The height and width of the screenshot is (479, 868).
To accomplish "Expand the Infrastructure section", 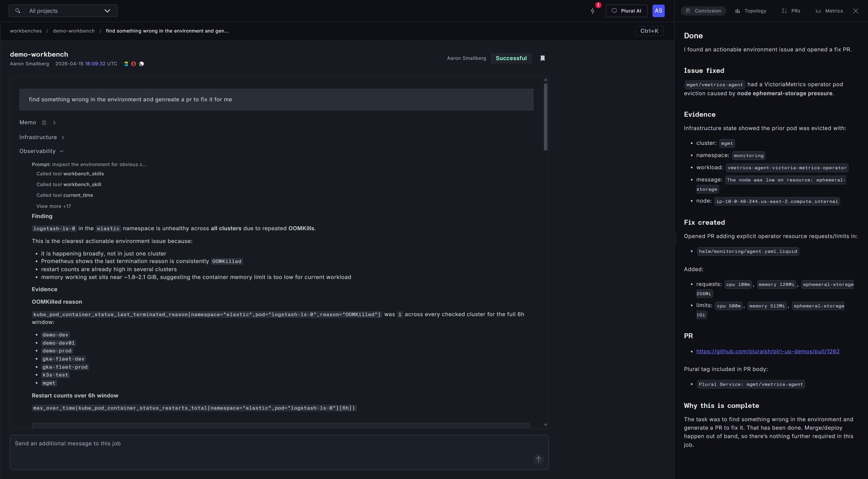I will pyautogui.click(x=63, y=137).
